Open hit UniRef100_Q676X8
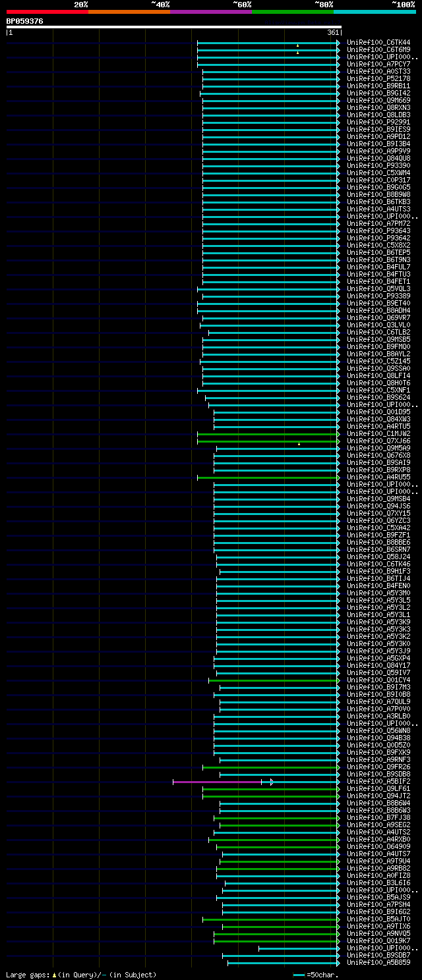Screen dimensions: 422x980 [378, 456]
